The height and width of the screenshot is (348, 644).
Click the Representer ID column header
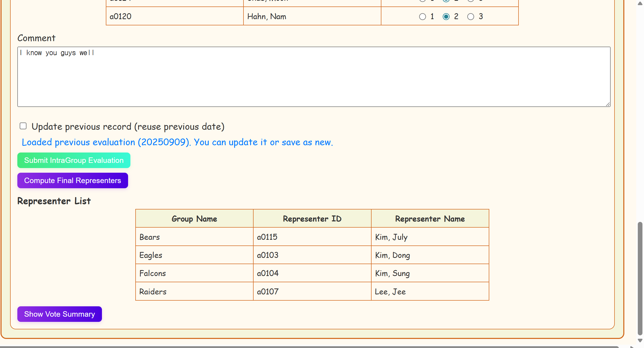312,219
